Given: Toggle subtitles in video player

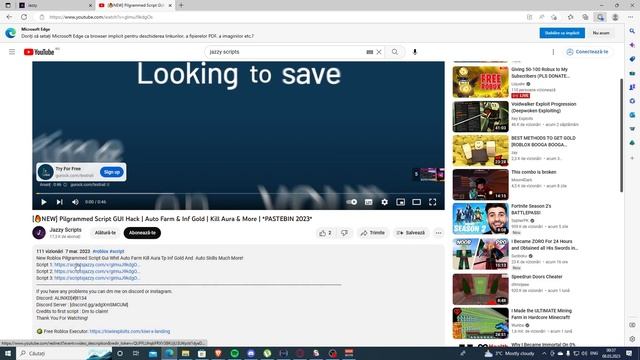Looking at the screenshot, I should pyautogui.click(x=369, y=202).
